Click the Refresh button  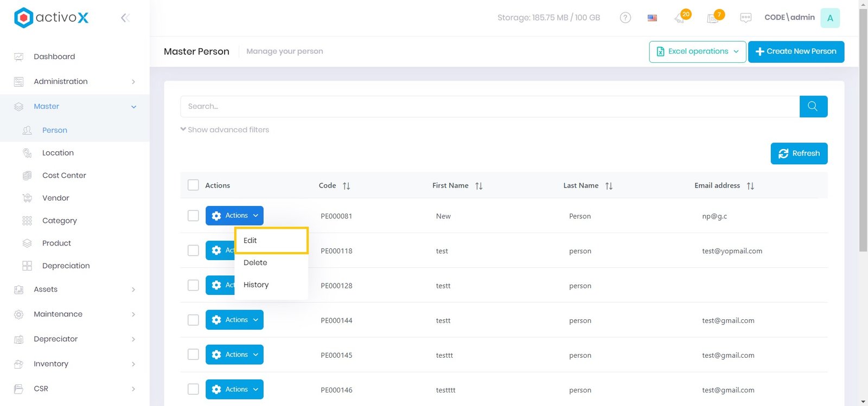(x=799, y=153)
